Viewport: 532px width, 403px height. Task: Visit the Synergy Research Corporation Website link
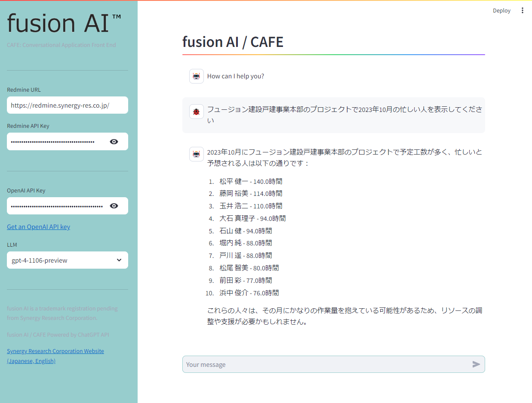click(x=55, y=351)
